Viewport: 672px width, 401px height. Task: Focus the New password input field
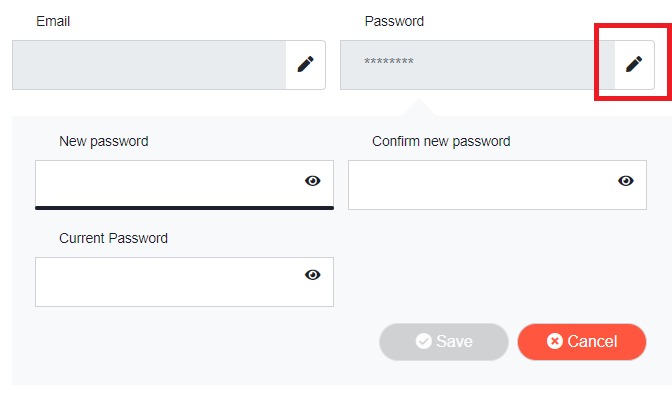[165, 182]
